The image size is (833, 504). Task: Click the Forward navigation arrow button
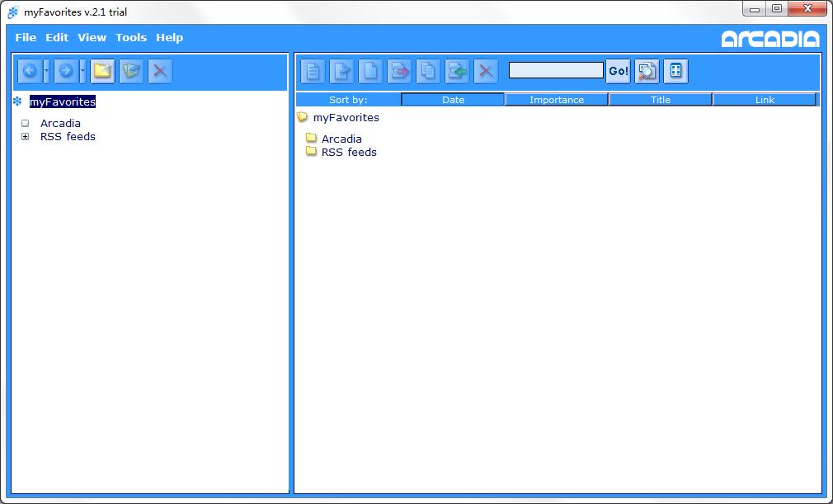click(x=66, y=72)
